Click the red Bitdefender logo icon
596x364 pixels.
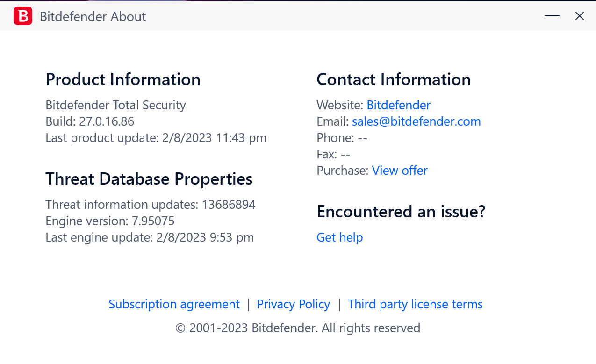pyautogui.click(x=23, y=16)
